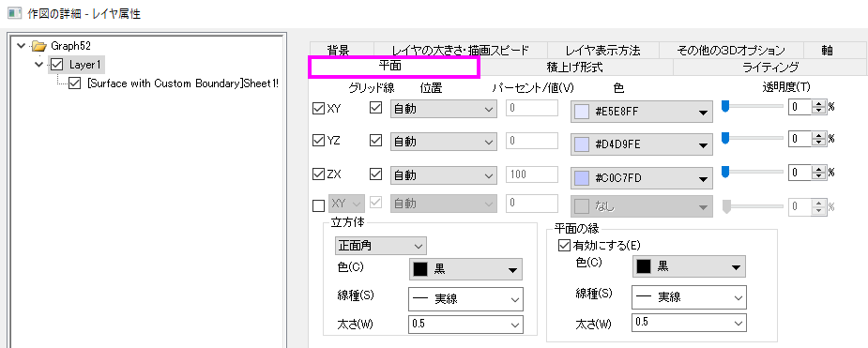868x348 pixels.
Task: Toggle grid lines checkbox for YZ plane
Action: pos(375,142)
